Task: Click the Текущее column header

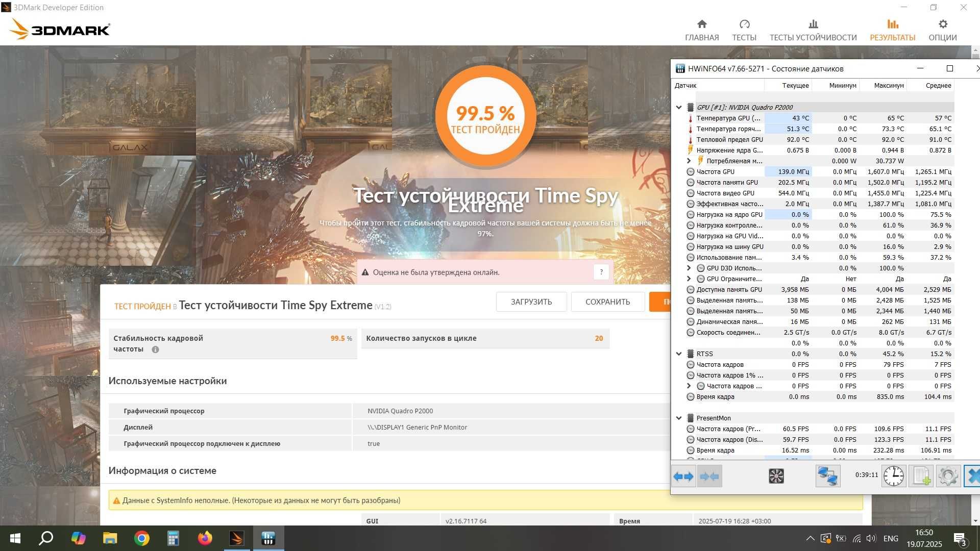Action: pos(788,85)
